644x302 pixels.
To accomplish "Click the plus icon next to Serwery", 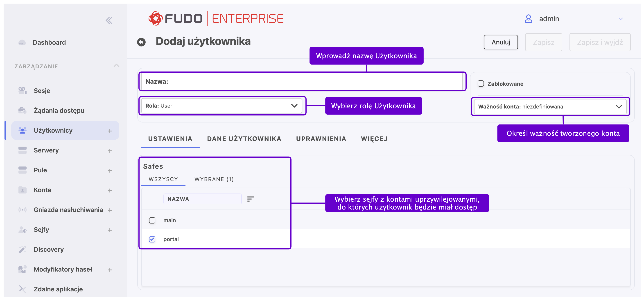I will point(110,150).
